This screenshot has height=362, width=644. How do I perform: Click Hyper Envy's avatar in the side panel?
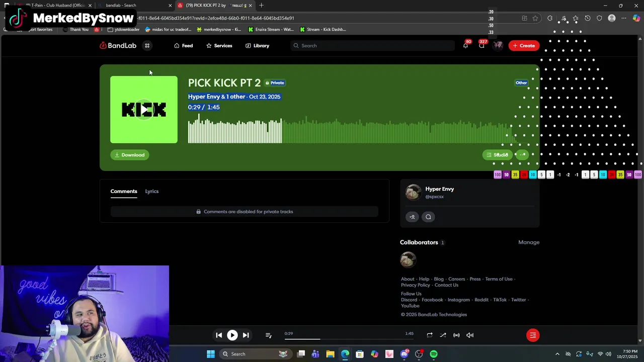coord(414,192)
